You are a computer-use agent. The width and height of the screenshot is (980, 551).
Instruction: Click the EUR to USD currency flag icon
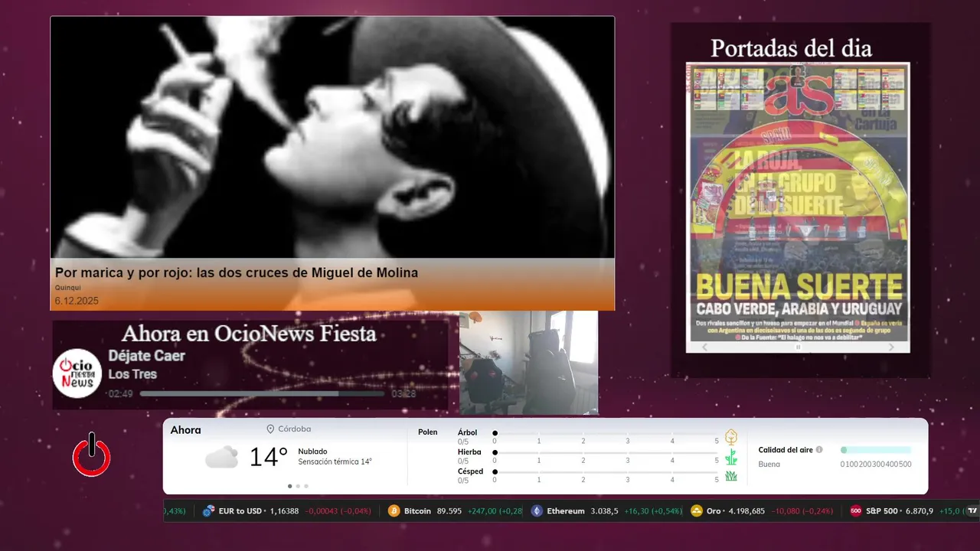click(x=208, y=511)
